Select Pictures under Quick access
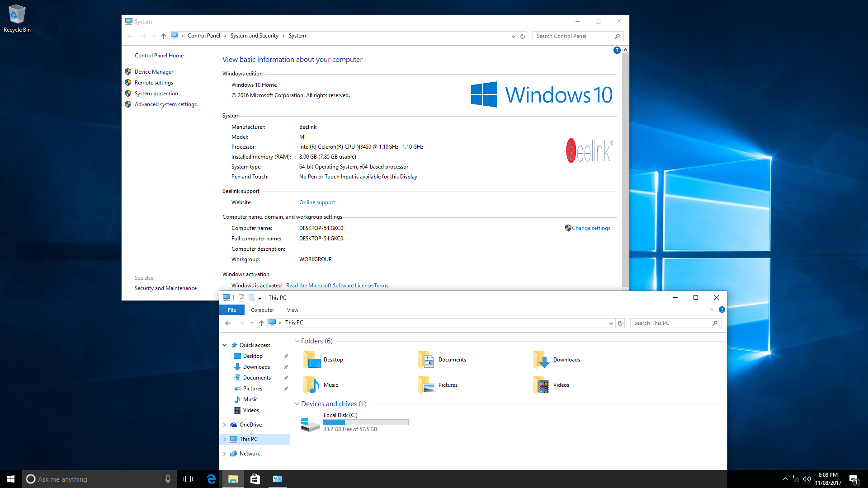Viewport: 868px width, 488px height. click(252, 389)
